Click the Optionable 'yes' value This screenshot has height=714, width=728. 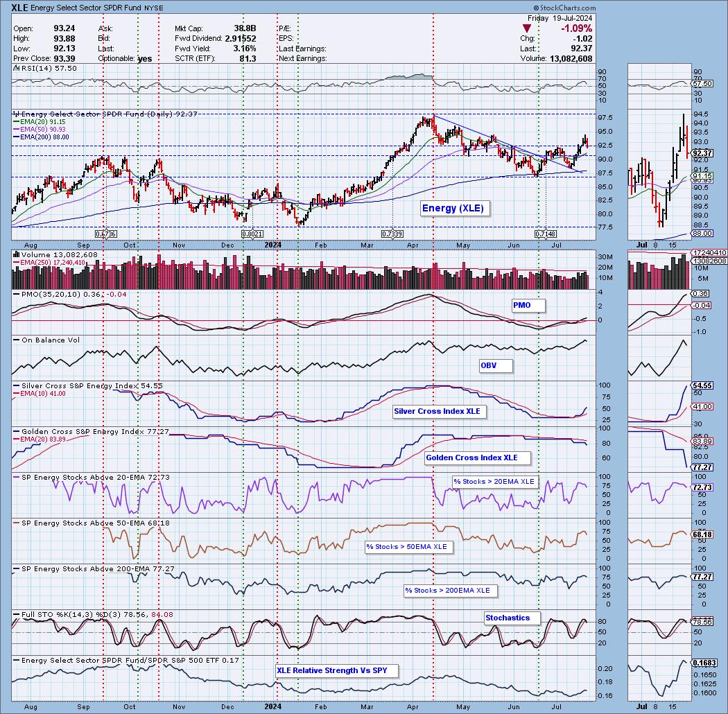[145, 59]
